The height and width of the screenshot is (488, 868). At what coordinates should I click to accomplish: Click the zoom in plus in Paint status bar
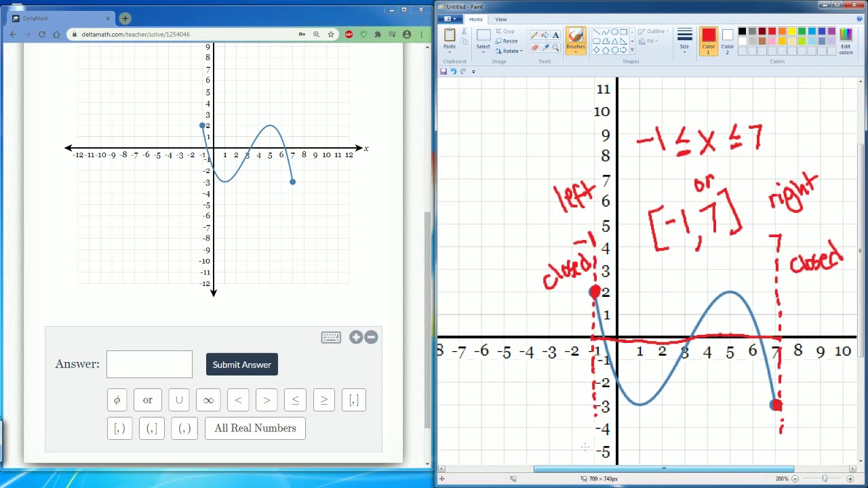pos(850,479)
